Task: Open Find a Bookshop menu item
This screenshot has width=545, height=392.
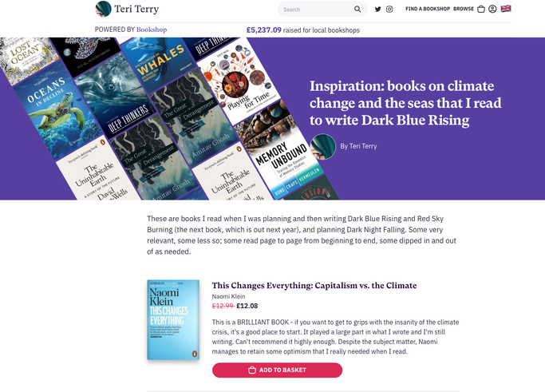Action: coord(428,9)
